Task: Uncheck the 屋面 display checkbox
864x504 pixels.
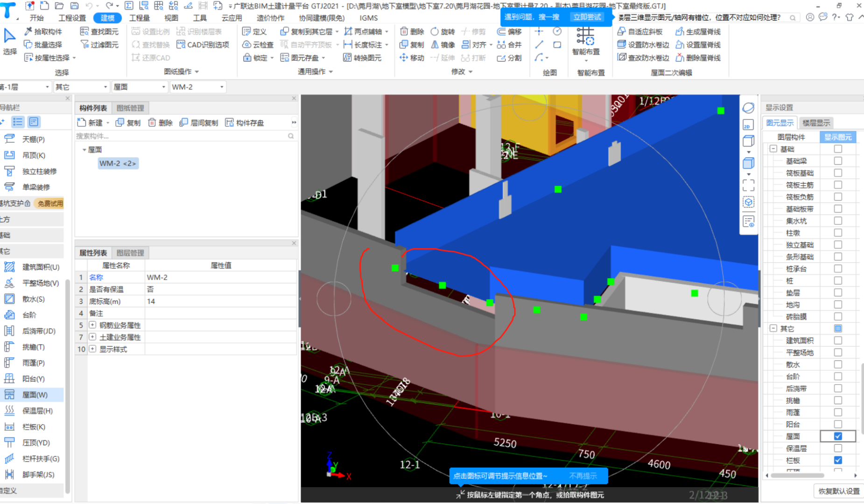Action: (838, 436)
